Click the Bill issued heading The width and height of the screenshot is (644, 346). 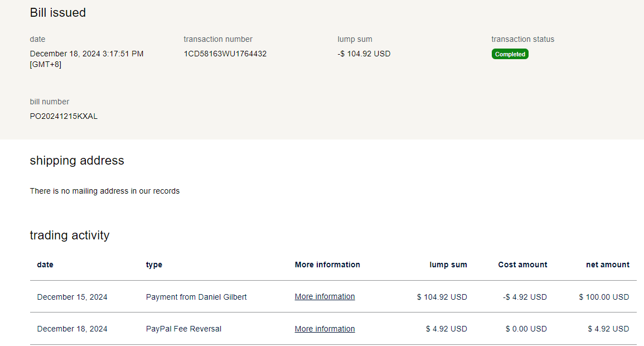(x=58, y=13)
